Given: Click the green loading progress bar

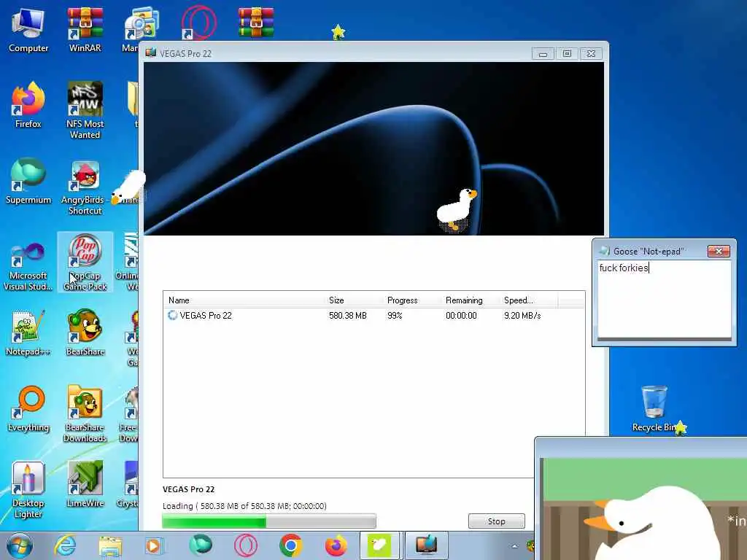Looking at the screenshot, I should (x=268, y=521).
